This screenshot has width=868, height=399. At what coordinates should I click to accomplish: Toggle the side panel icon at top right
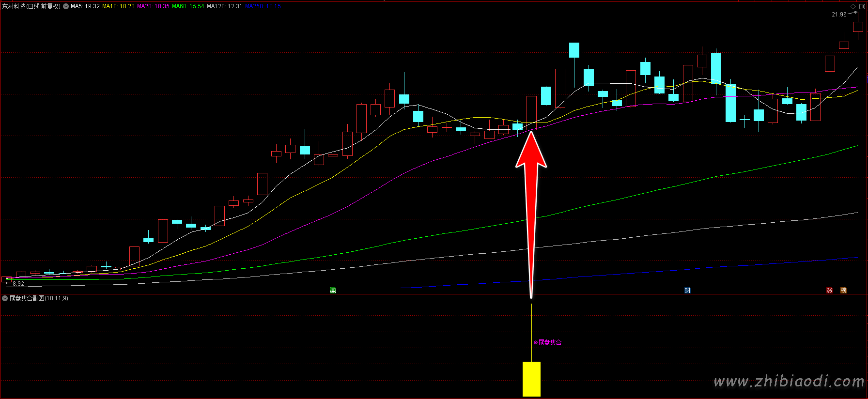click(861, 6)
